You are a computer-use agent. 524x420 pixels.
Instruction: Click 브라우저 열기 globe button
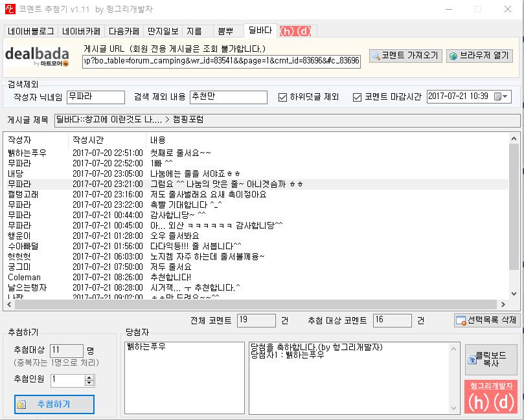(479, 56)
